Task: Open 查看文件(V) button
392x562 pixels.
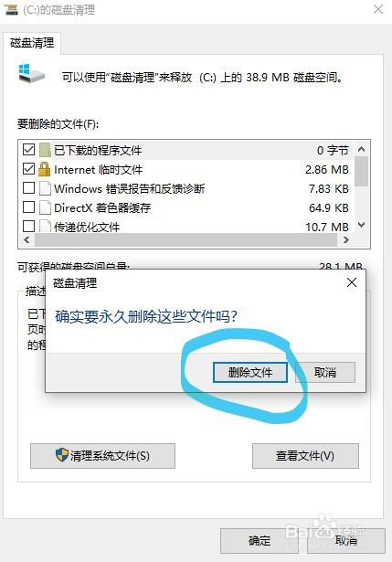Action: pyautogui.click(x=305, y=456)
